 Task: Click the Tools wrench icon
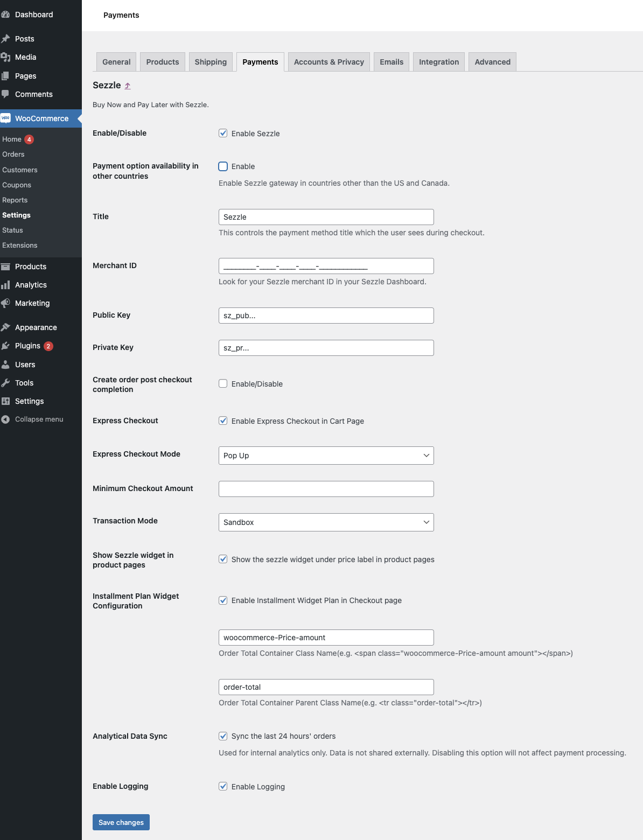(x=5, y=383)
